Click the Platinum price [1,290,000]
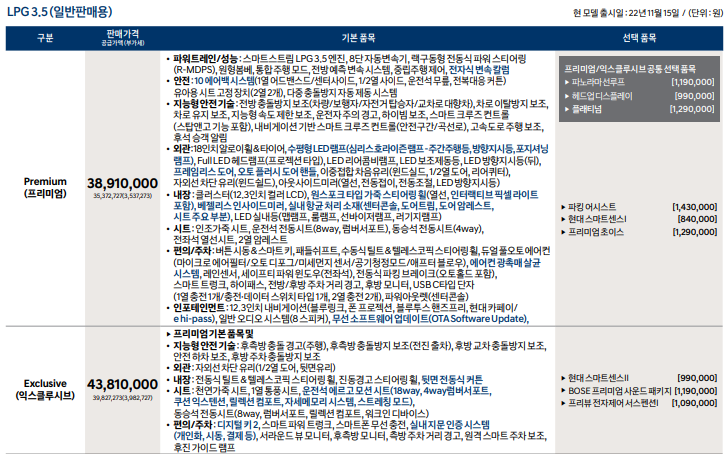Image resolution: width=727 pixels, height=454 pixels. click(692, 109)
